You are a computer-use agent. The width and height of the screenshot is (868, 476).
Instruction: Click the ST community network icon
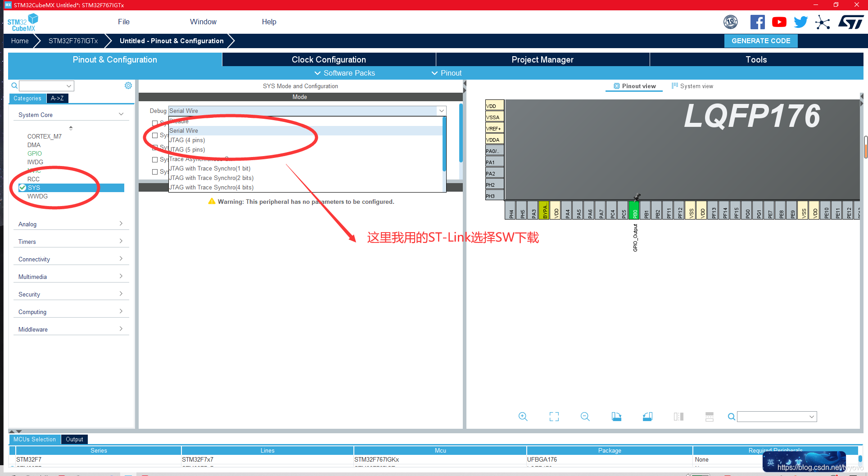[823, 22]
